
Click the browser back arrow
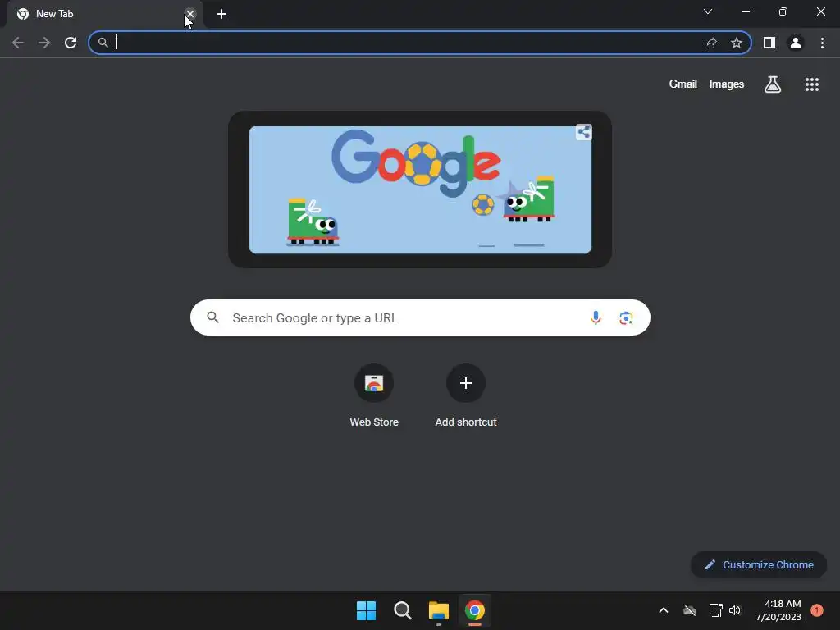18,43
